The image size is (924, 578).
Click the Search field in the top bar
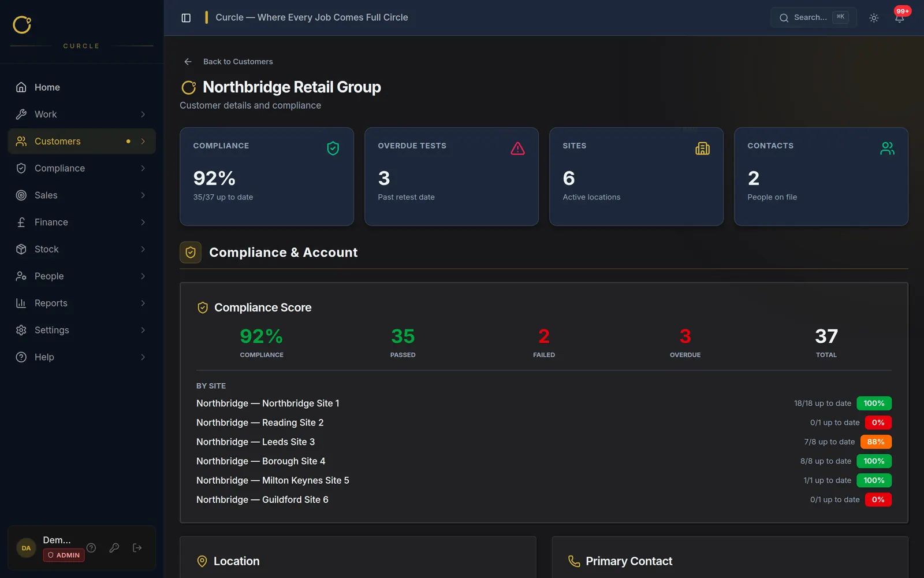coord(814,17)
